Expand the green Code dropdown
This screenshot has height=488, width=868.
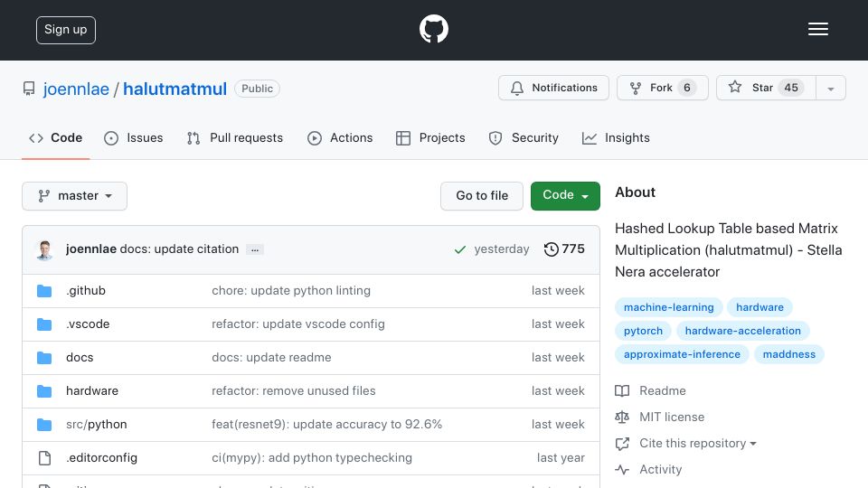tap(565, 196)
